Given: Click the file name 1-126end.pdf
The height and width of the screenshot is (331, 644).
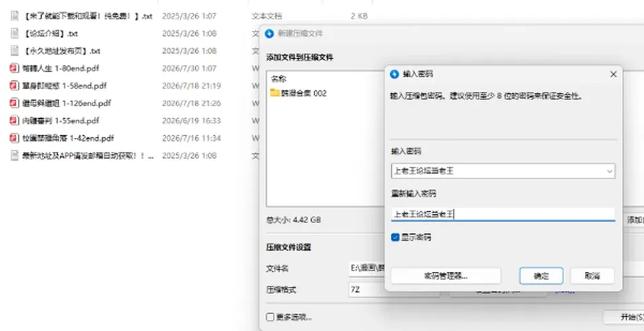Looking at the screenshot, I should [x=66, y=103].
